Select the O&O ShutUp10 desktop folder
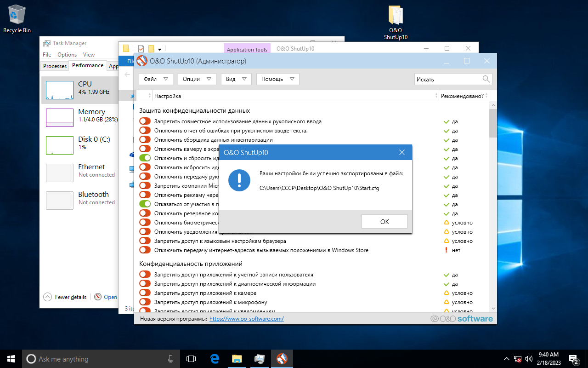Viewport: 588px width, 368px height. click(396, 23)
